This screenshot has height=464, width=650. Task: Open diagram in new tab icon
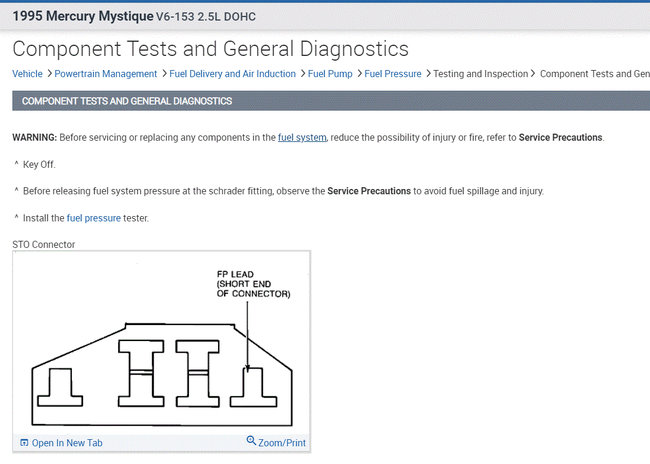24,443
